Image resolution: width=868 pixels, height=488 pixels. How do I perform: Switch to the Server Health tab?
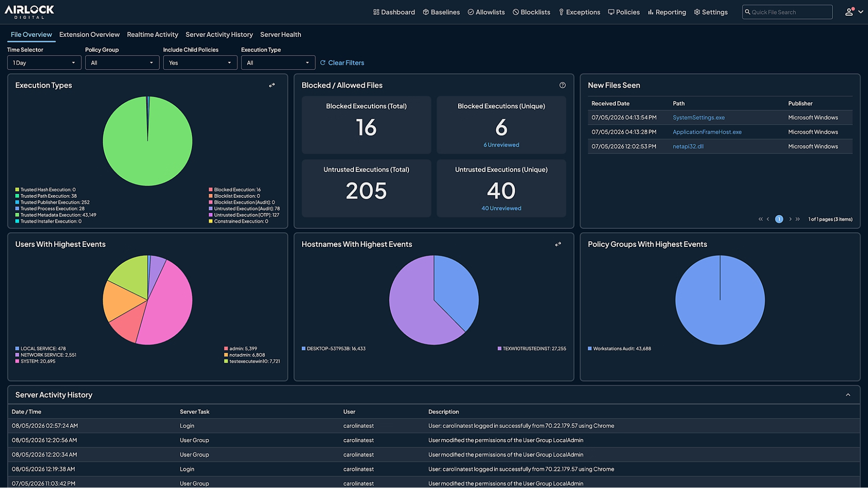tap(281, 35)
